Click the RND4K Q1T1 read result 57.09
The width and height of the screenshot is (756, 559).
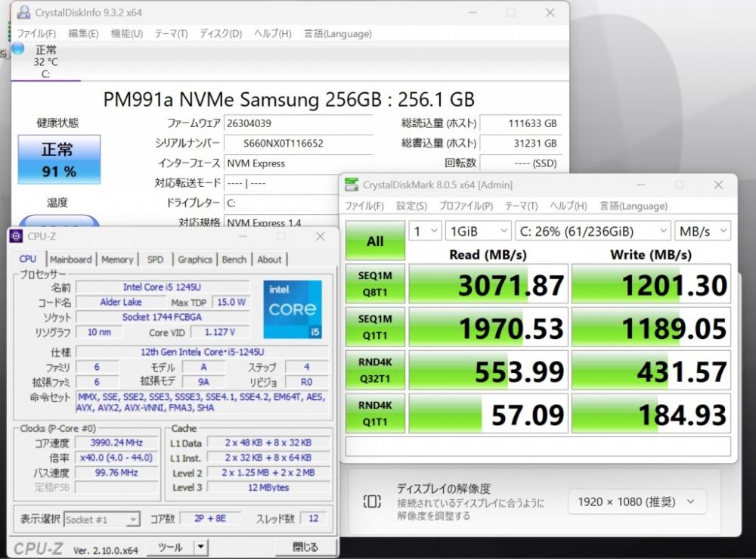pyautogui.click(x=488, y=414)
